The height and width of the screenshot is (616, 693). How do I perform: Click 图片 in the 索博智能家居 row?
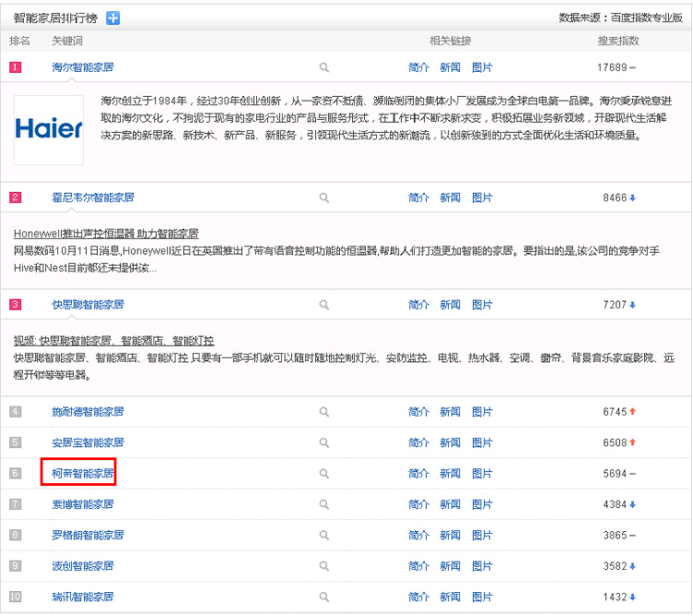(x=482, y=503)
